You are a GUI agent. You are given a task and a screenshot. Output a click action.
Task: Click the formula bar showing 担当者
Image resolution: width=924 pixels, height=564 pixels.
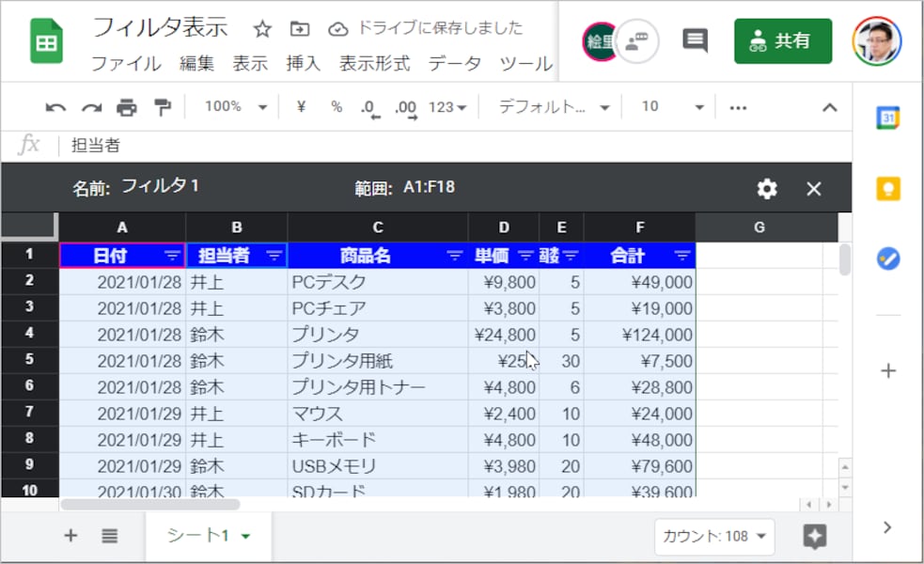(454, 145)
